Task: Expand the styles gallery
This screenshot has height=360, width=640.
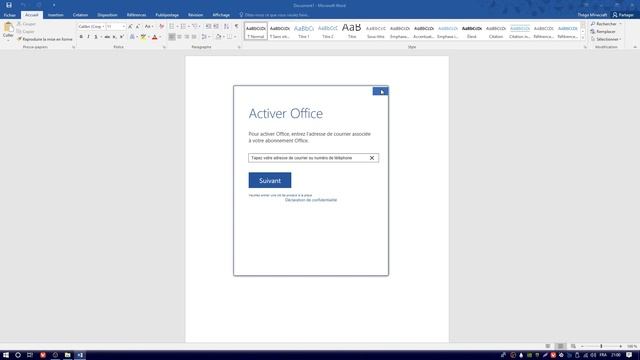Action: (x=583, y=38)
